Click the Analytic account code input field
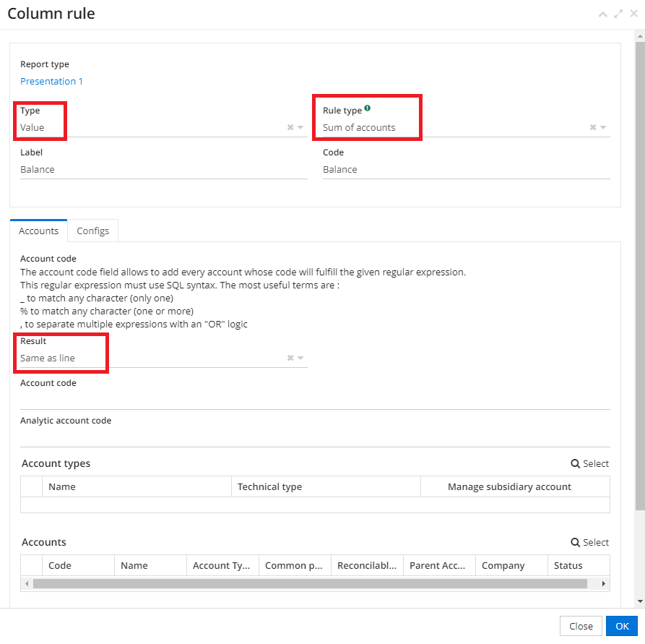 pyautogui.click(x=315, y=438)
